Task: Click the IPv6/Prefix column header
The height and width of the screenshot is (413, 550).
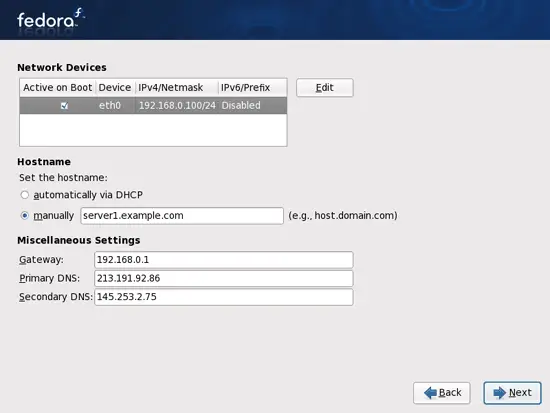Action: click(252, 87)
